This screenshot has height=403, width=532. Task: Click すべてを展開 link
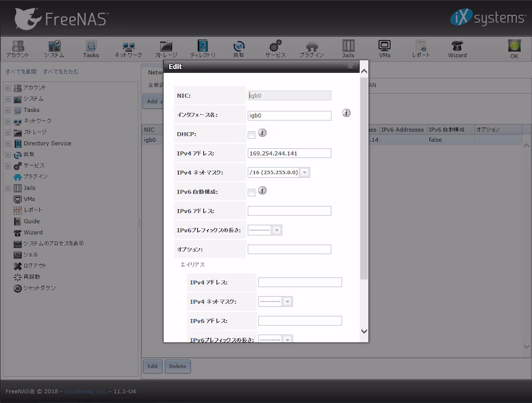[21, 71]
